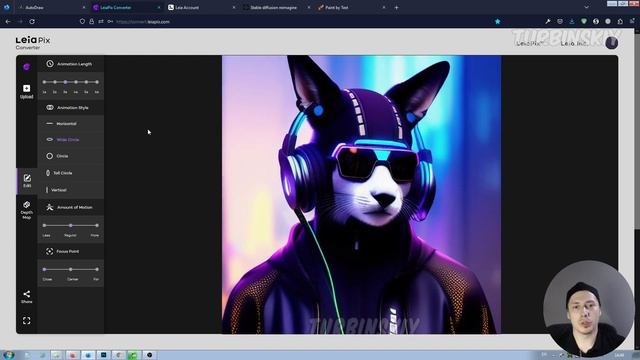Click the padlock site info icon
Image resolution: width=640 pixels, height=360 pixels.
click(x=91, y=22)
